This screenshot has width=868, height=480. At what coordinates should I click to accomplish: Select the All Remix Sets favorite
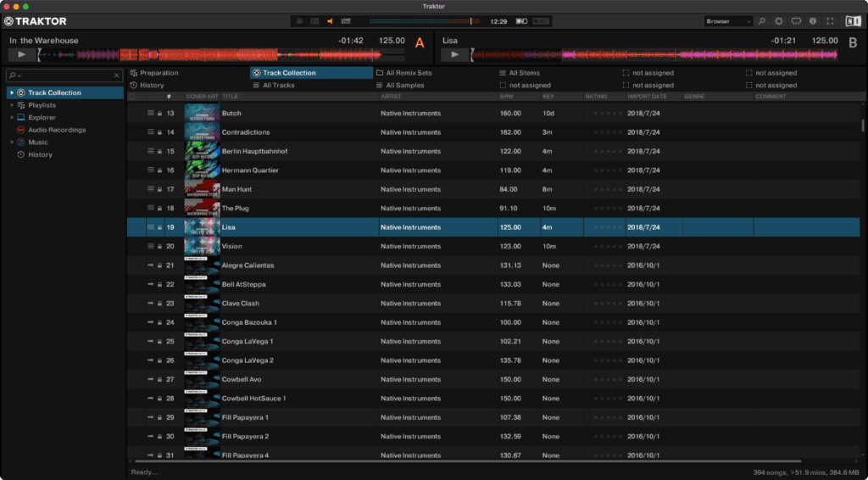click(409, 73)
